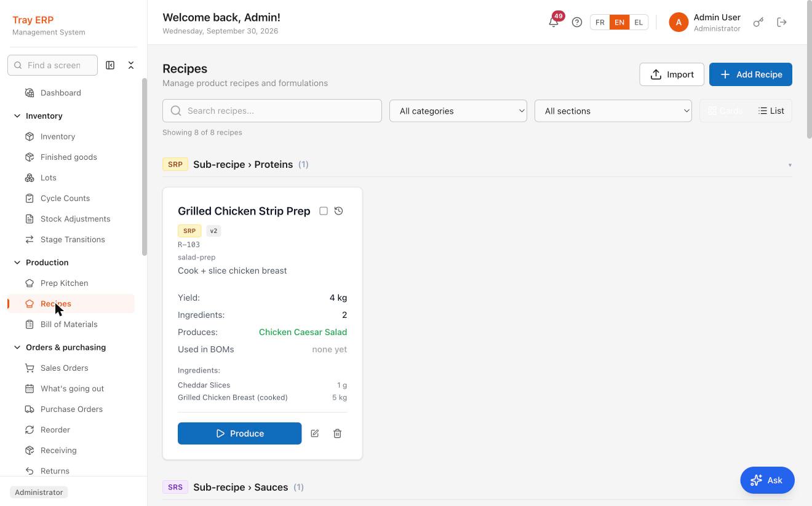
Task: Select the Grilled Chicken Strip Prep checkbox
Action: pyautogui.click(x=324, y=211)
